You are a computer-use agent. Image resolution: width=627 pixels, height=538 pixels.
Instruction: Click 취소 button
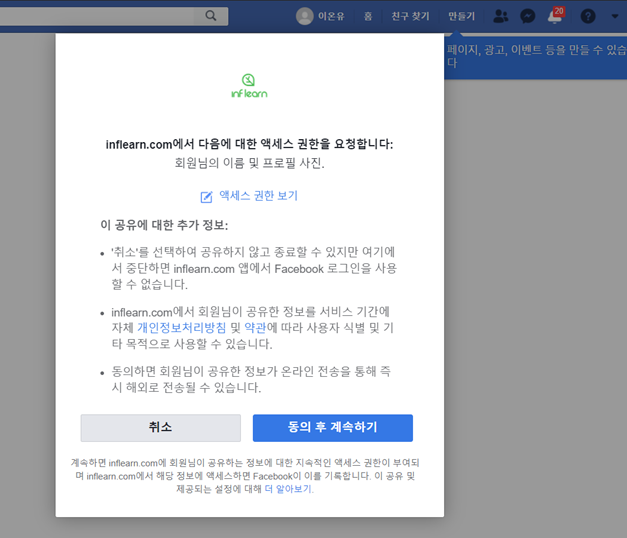coord(161,428)
